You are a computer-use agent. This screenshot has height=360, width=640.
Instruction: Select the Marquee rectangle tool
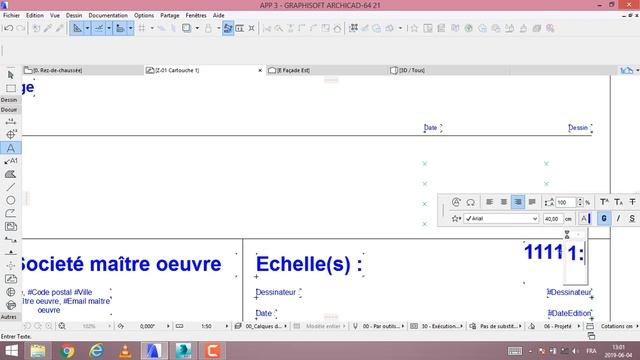point(11,88)
